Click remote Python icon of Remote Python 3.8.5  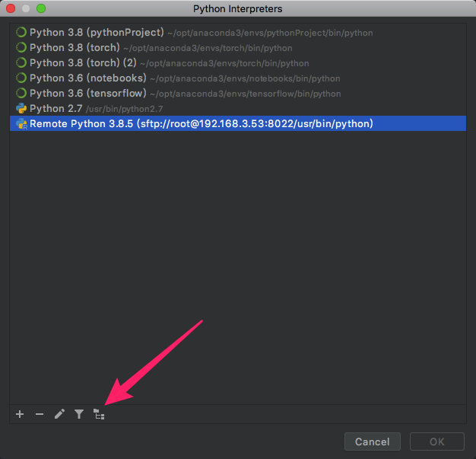(21, 124)
